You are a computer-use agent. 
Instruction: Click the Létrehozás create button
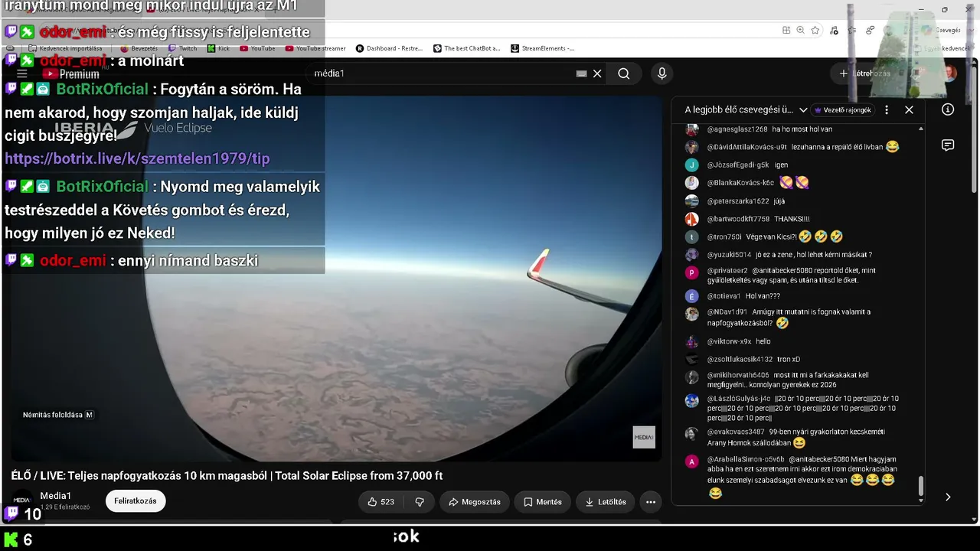[x=865, y=73]
